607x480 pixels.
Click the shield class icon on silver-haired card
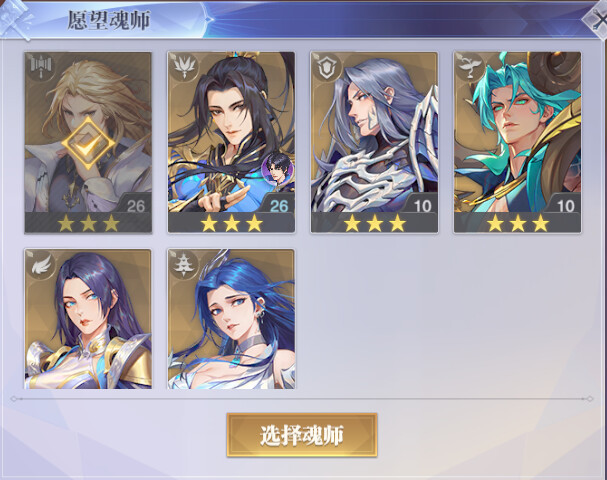[327, 68]
